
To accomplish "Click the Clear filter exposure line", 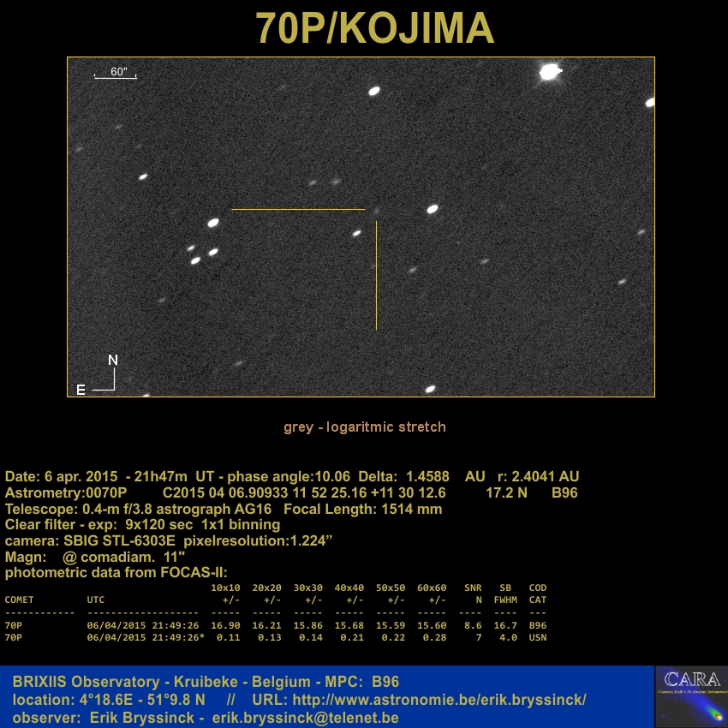I will coord(142,524).
